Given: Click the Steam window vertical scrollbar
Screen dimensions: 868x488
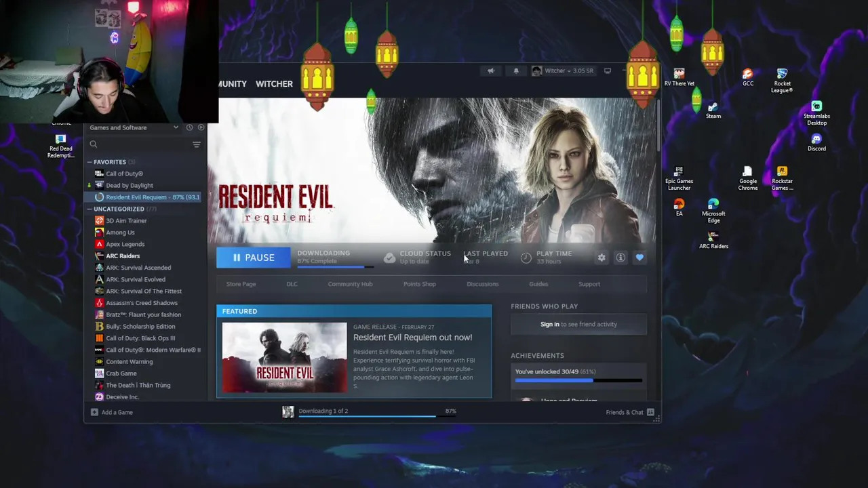Looking at the screenshot, I should coord(658,125).
